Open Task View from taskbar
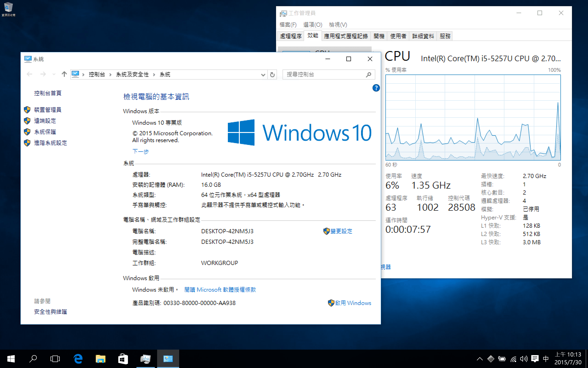 [55, 359]
